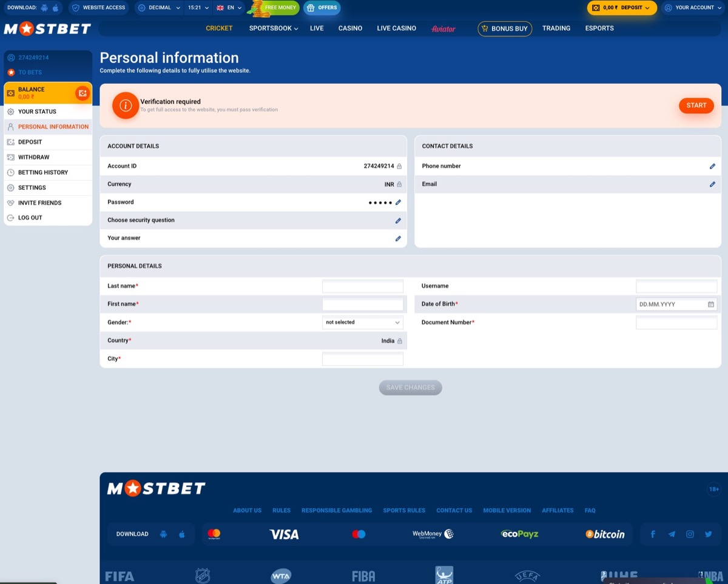The height and width of the screenshot is (584, 728).
Task: Edit the Password using the pencil icon
Action: pos(398,202)
